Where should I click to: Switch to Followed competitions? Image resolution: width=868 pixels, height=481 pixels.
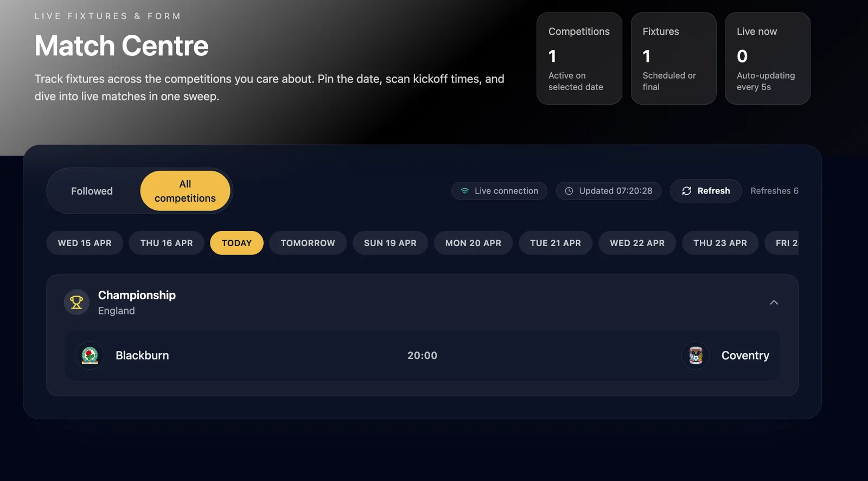point(92,191)
